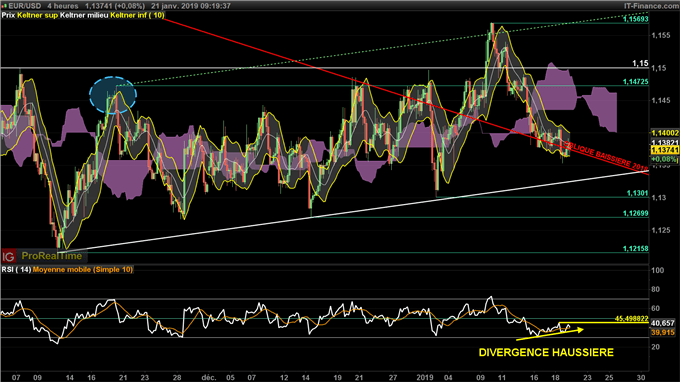Click the RSI value 45,498822 label
The height and width of the screenshot is (382, 680).
point(631,319)
